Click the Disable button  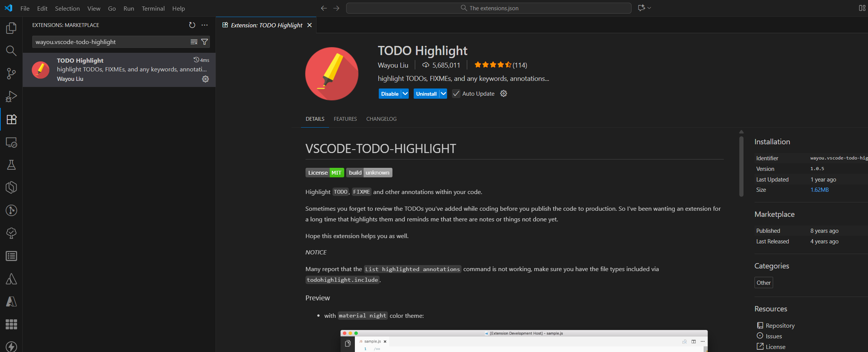click(x=390, y=93)
